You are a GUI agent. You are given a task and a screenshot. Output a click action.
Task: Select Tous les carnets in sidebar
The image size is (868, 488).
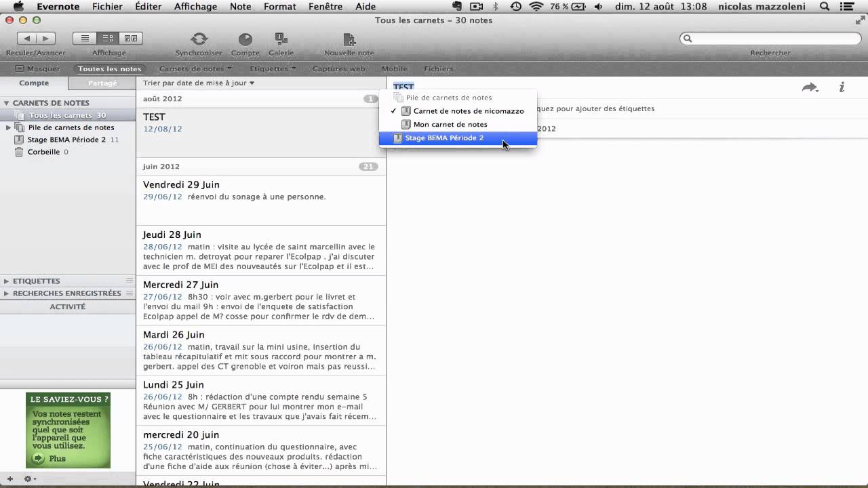point(68,115)
